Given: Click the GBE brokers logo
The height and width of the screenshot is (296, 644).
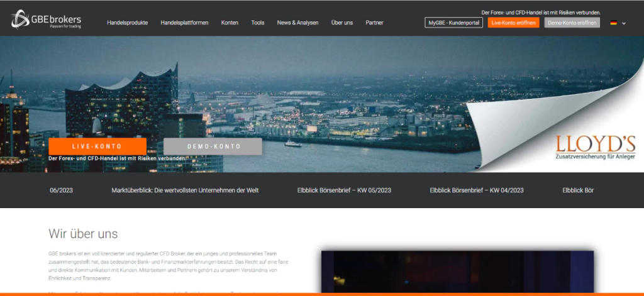Looking at the screenshot, I should 46,19.
